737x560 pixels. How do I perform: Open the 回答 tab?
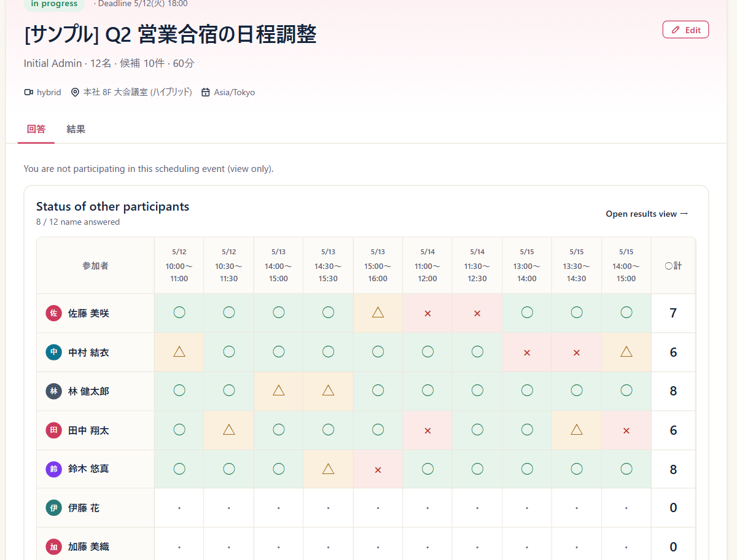coord(36,129)
